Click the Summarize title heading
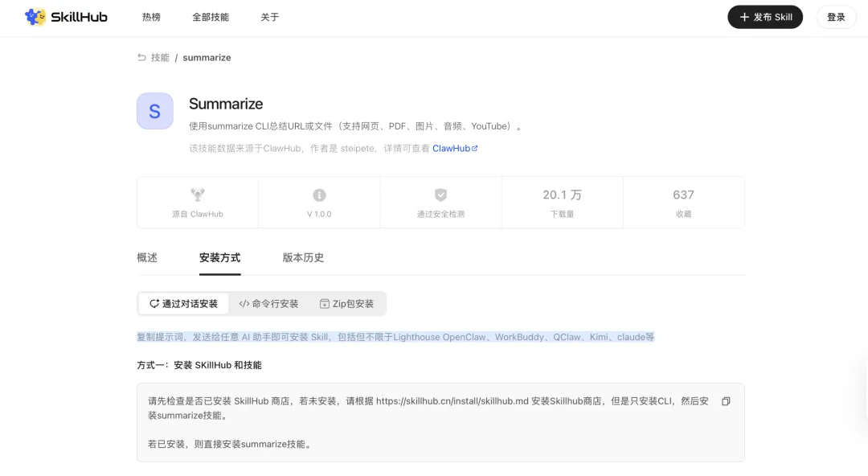This screenshot has height=476, width=868. tap(226, 105)
